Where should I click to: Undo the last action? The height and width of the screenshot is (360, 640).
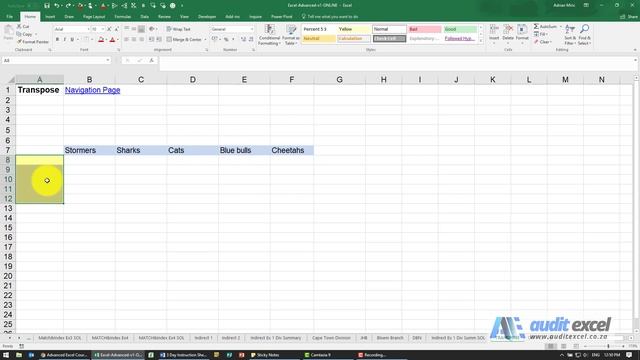[57, 6]
